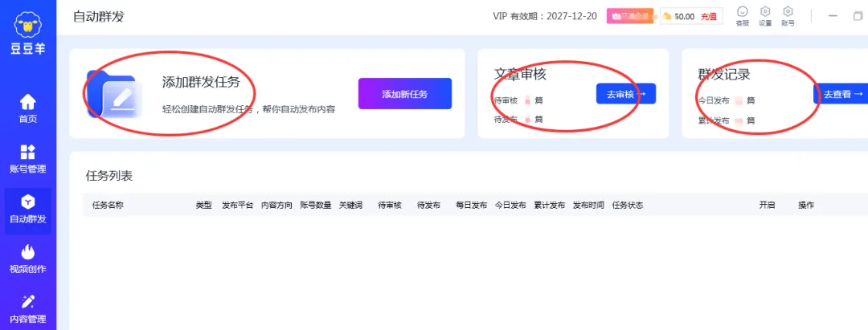Image resolution: width=868 pixels, height=330 pixels.
Task: Click the VIP 有效期 2027-12-20 text
Action: (x=545, y=16)
